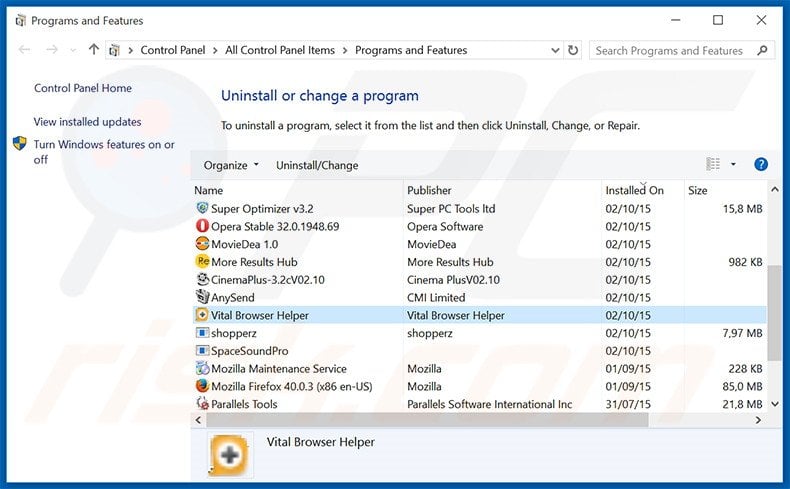Screen dimensions: 790x489
Task: Open the help question mark icon
Action: pos(761,164)
